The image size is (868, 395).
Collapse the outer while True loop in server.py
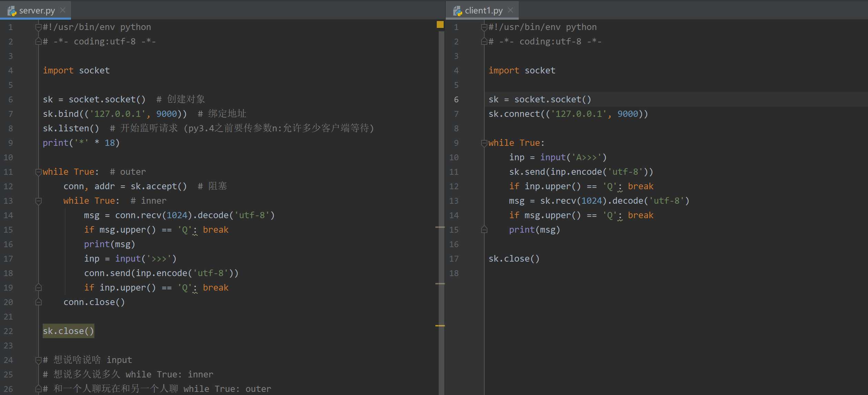tap(39, 172)
